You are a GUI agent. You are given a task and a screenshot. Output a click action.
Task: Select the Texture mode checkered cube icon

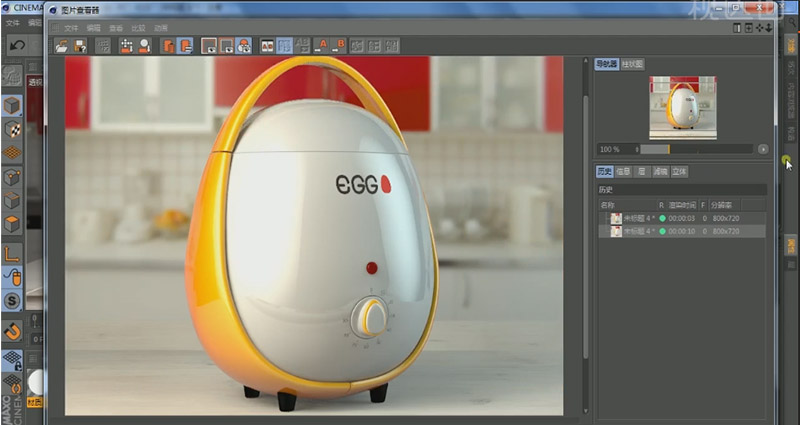(12, 130)
